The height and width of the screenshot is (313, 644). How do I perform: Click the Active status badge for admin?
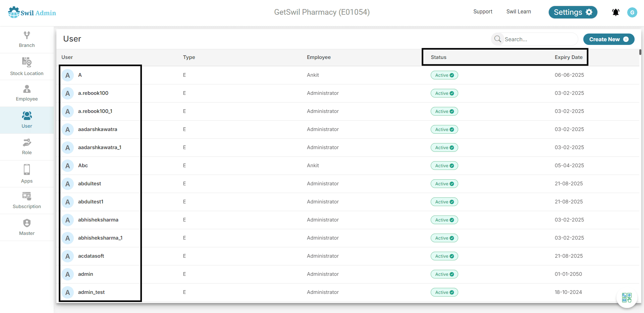(x=444, y=274)
